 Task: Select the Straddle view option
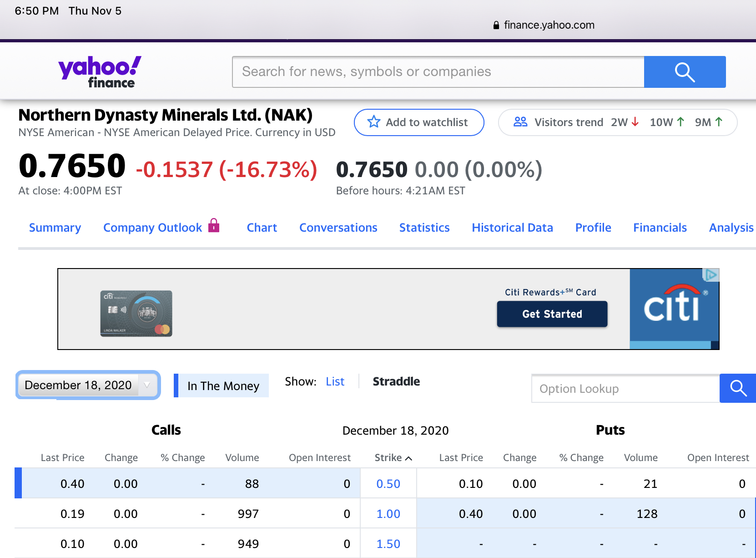tap(396, 381)
